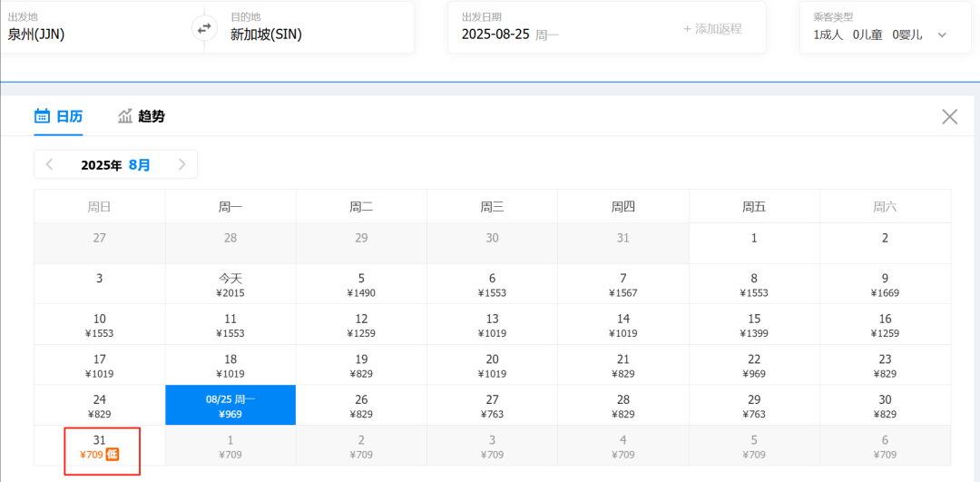Choose next-month day 4 at ¥709

[x=623, y=446]
